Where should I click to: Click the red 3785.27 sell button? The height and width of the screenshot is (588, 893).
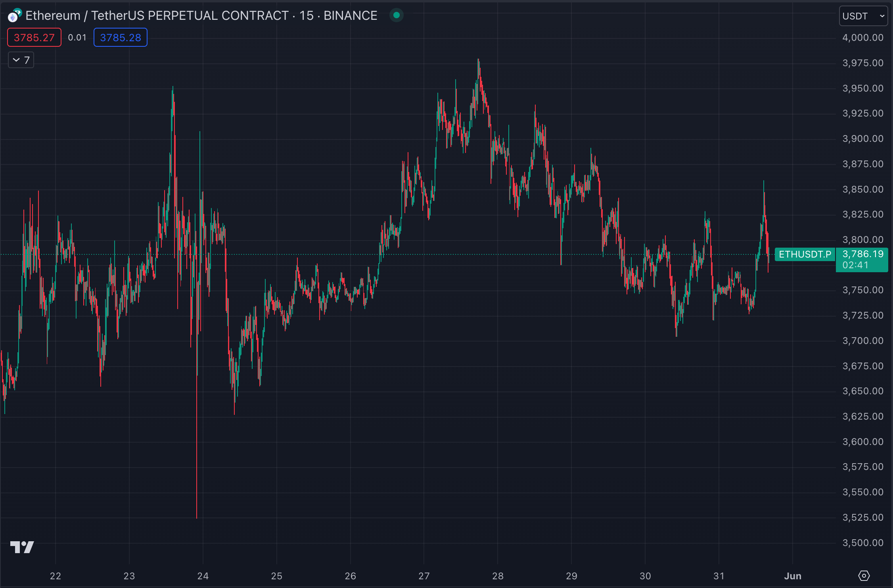pyautogui.click(x=34, y=38)
